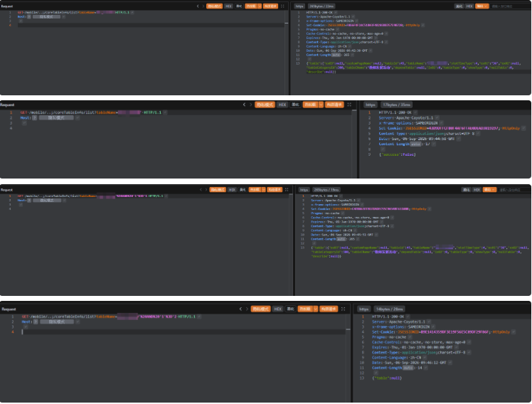532x404 pixels.
Task: Toggle HEX view in second Request panel
Action: coord(282,105)
